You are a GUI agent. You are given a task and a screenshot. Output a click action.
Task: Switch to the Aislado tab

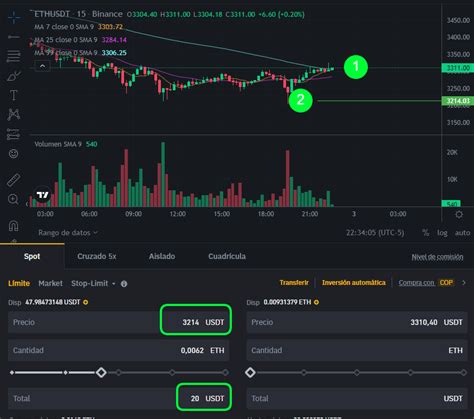[x=162, y=256]
